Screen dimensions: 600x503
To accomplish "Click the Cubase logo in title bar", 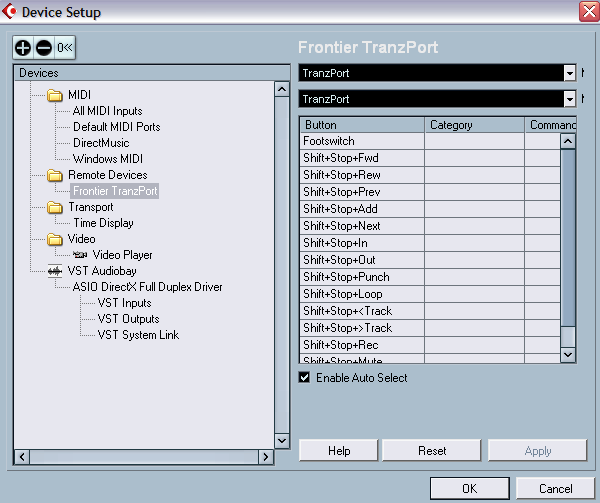I will click(9, 11).
